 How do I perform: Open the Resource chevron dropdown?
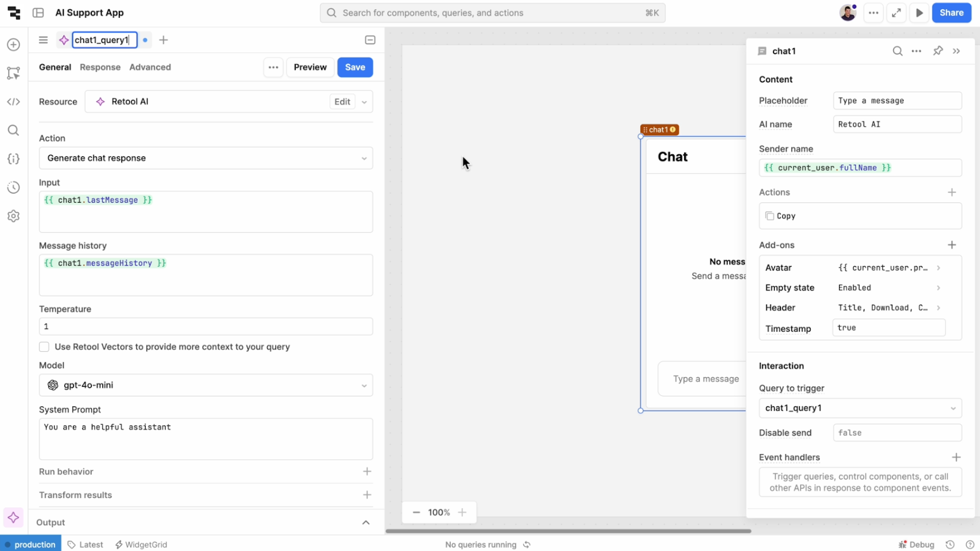tap(364, 102)
